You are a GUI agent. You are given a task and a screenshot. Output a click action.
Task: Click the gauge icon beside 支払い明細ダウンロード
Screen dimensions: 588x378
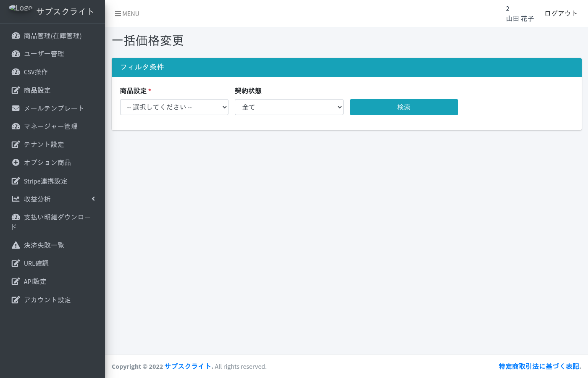16,217
